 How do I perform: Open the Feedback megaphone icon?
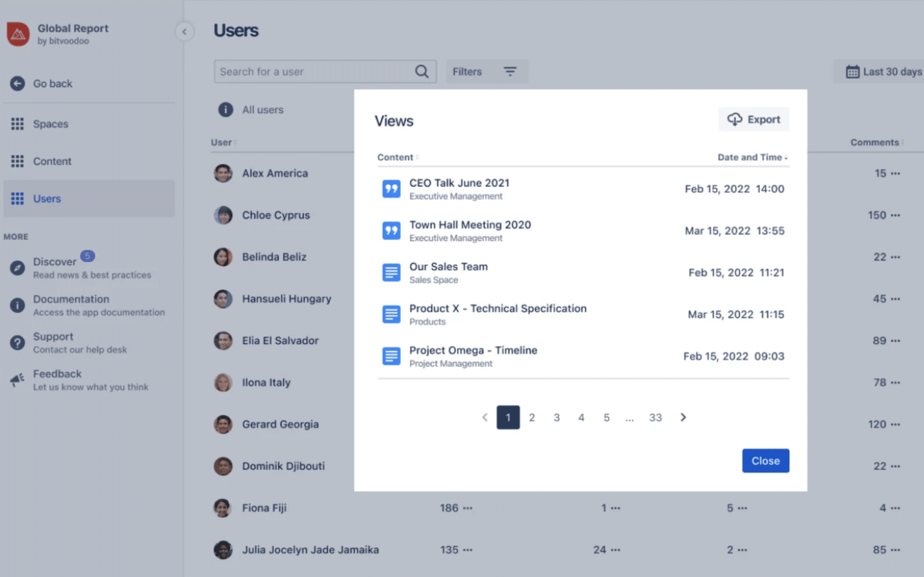coord(17,380)
